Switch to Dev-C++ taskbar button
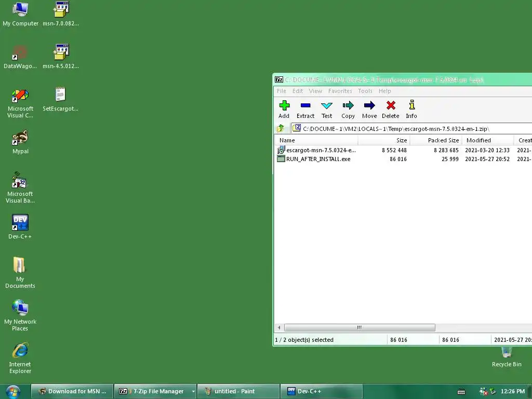The height and width of the screenshot is (399, 532). point(321,391)
